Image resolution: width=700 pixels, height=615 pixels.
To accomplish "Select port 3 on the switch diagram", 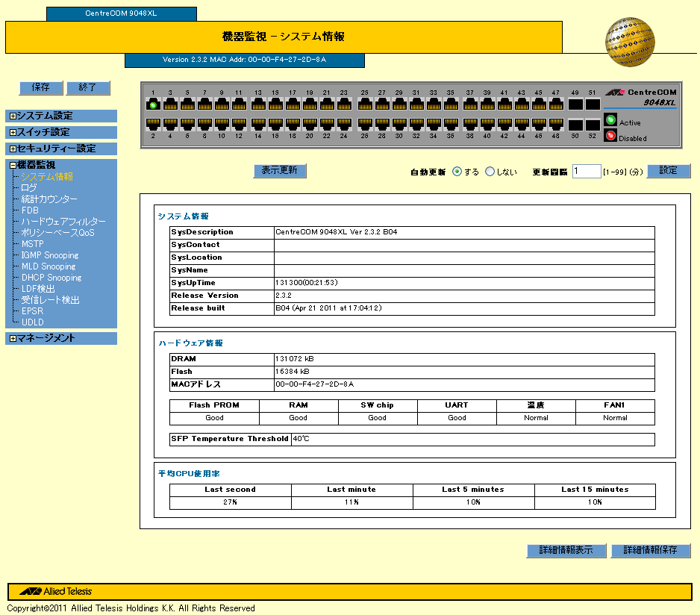I will click(170, 104).
